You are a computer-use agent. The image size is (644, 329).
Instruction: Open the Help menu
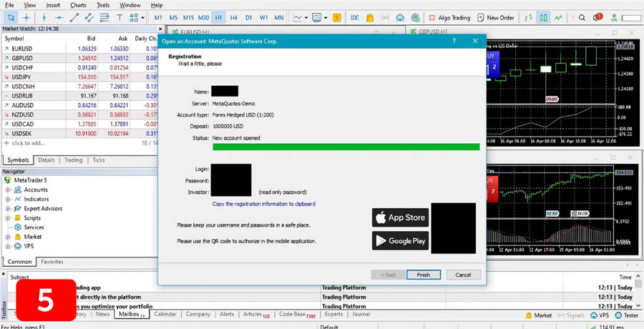(x=157, y=5)
